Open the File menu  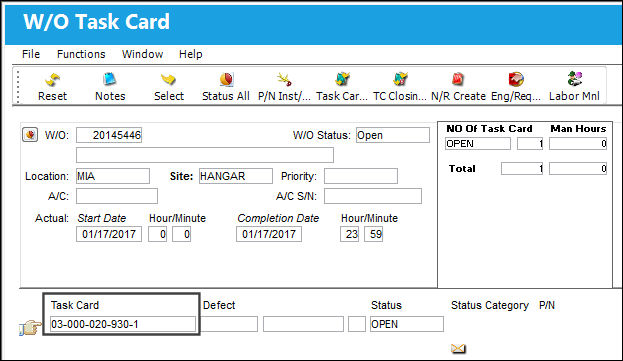tap(31, 54)
